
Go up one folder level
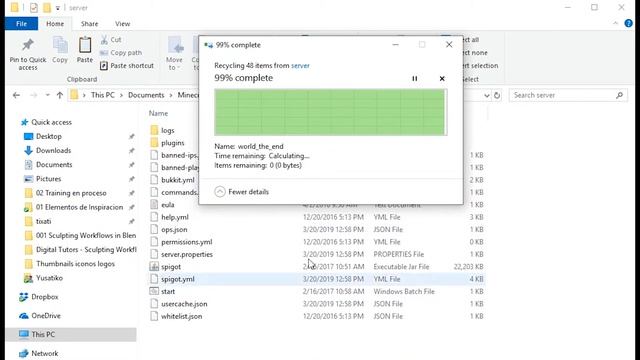(x=60, y=95)
